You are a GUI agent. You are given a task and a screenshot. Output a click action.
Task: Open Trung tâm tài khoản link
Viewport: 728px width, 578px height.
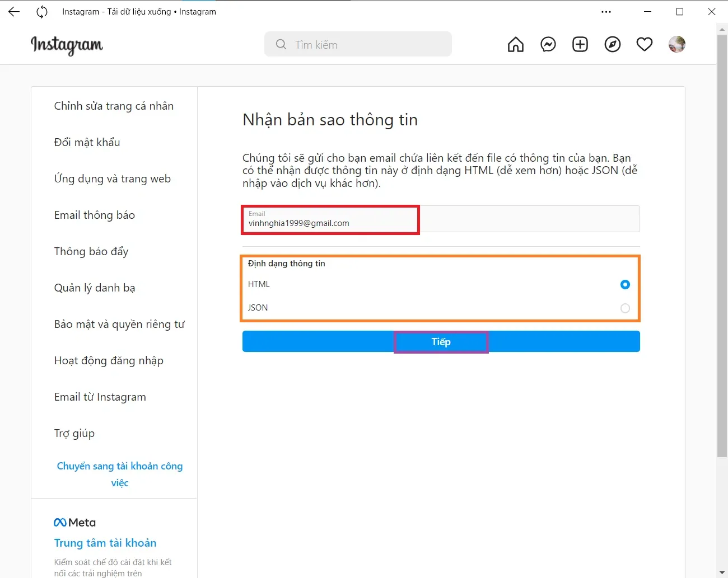click(x=105, y=543)
